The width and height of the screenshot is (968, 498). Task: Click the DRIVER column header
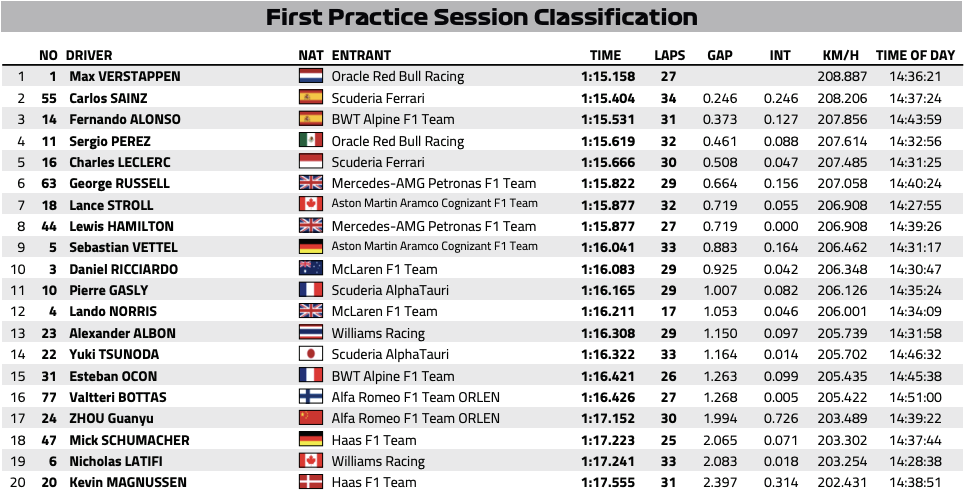coord(89,56)
